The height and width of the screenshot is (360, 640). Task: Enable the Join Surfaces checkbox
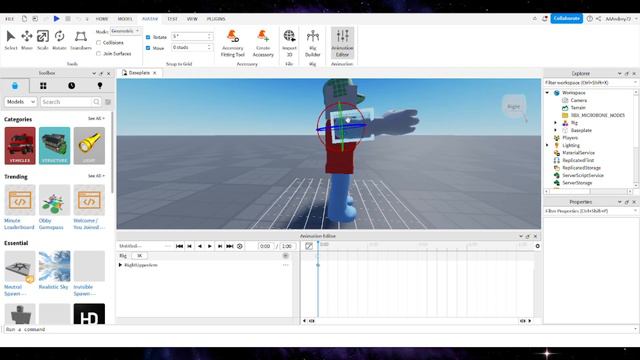click(x=98, y=53)
